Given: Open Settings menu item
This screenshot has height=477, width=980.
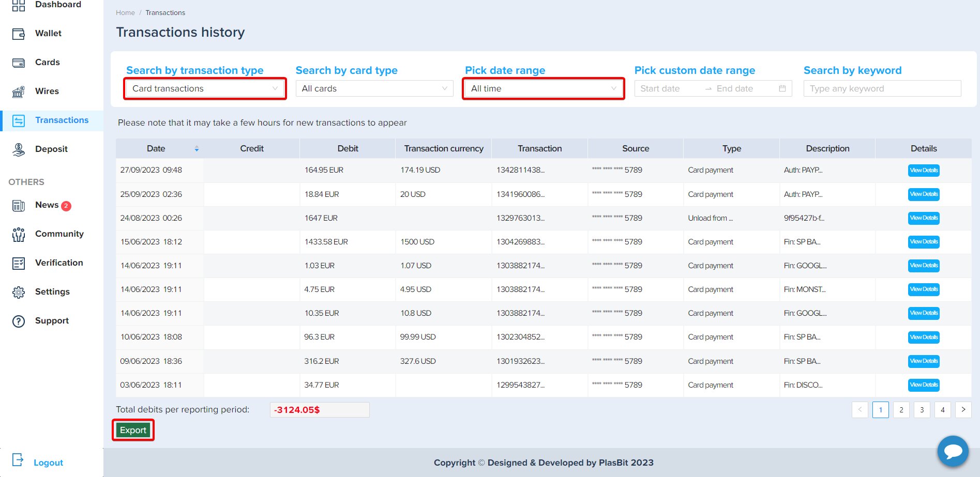Looking at the screenshot, I should tap(52, 292).
